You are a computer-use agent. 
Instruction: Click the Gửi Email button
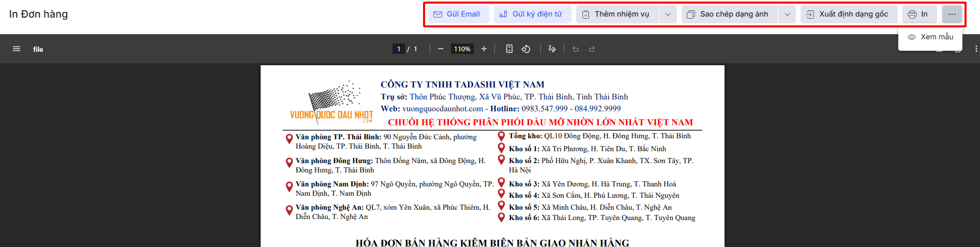click(457, 14)
